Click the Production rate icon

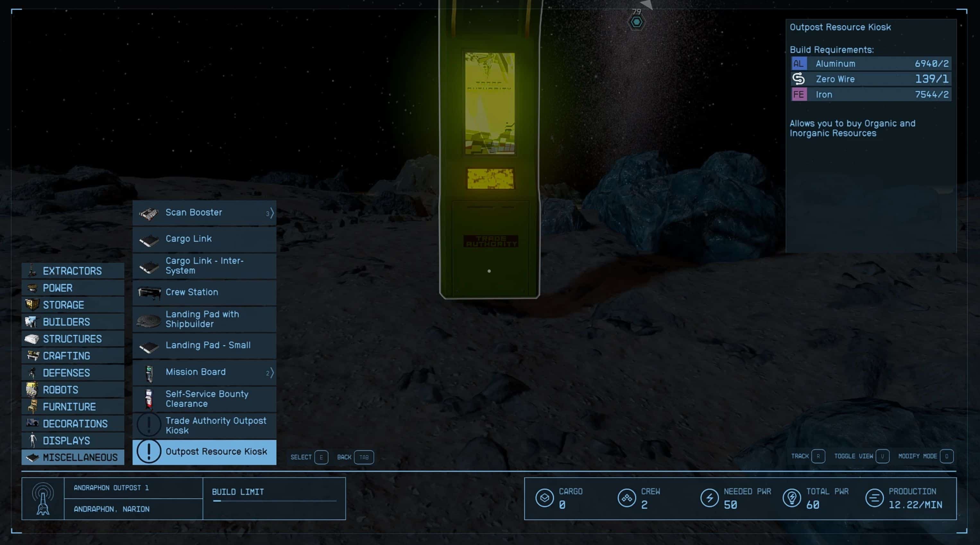click(x=874, y=498)
